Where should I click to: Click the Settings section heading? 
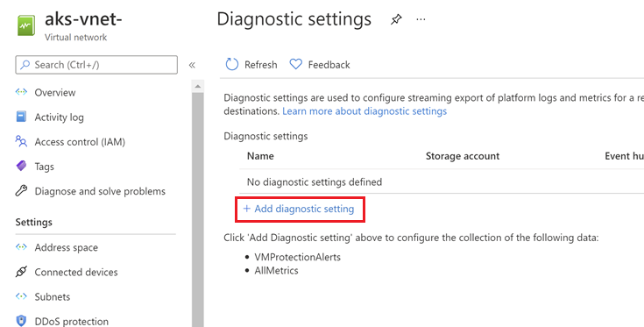(x=33, y=222)
